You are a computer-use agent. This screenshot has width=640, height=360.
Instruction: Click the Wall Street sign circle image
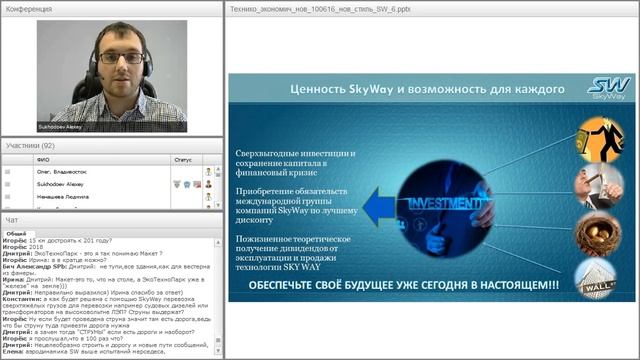click(x=596, y=278)
